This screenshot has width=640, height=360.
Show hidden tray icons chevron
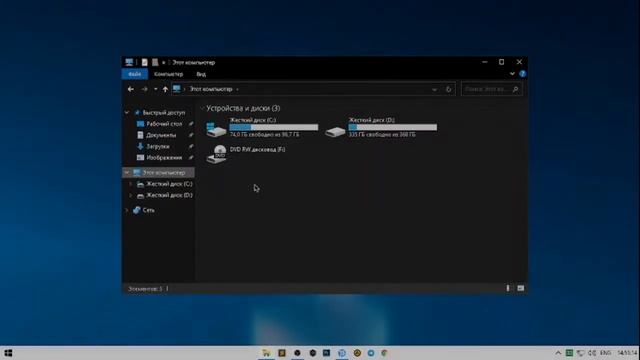point(558,353)
